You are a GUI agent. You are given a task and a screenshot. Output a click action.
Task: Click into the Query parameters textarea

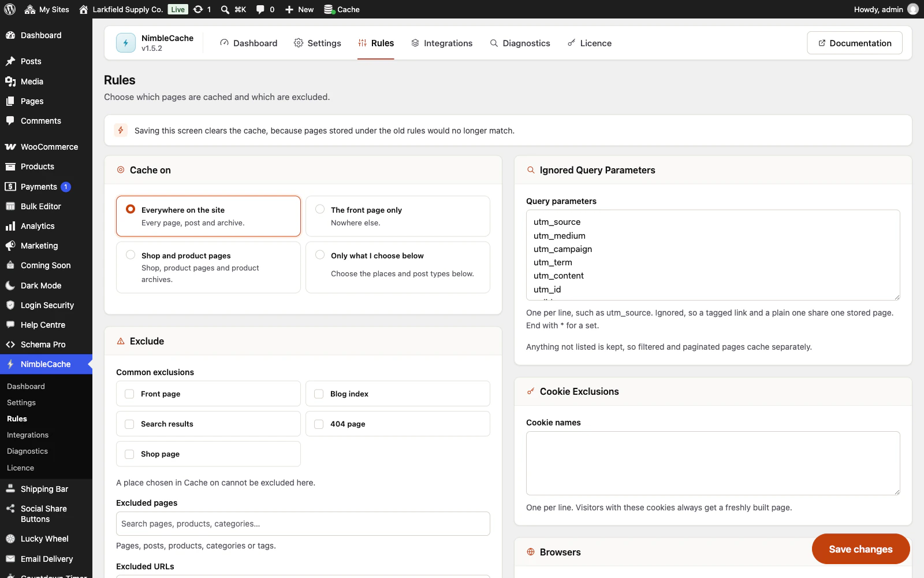coord(713,255)
